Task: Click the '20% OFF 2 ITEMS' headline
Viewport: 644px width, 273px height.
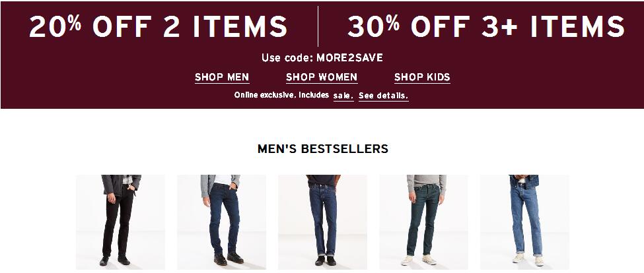Action: point(158,26)
